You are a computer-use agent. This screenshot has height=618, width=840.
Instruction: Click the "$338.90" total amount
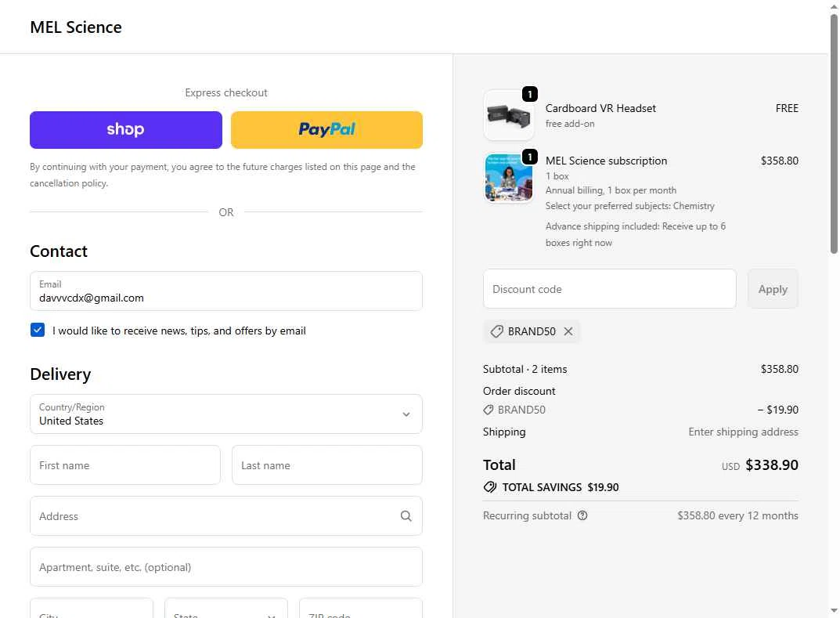click(x=772, y=464)
